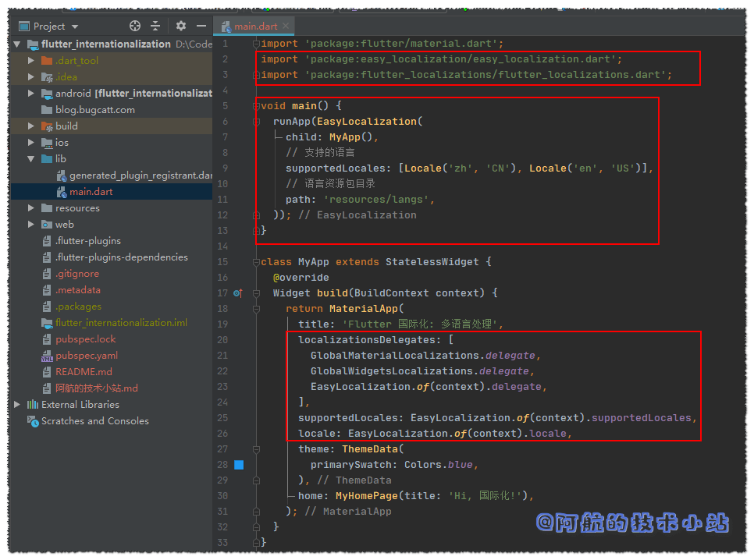Fold the MyApp class at line 15

coord(256,262)
